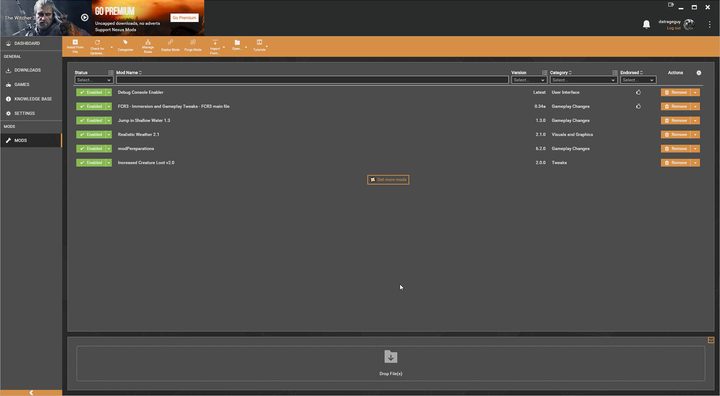Click the Go Premium button
The image size is (720, 396).
tap(185, 17)
